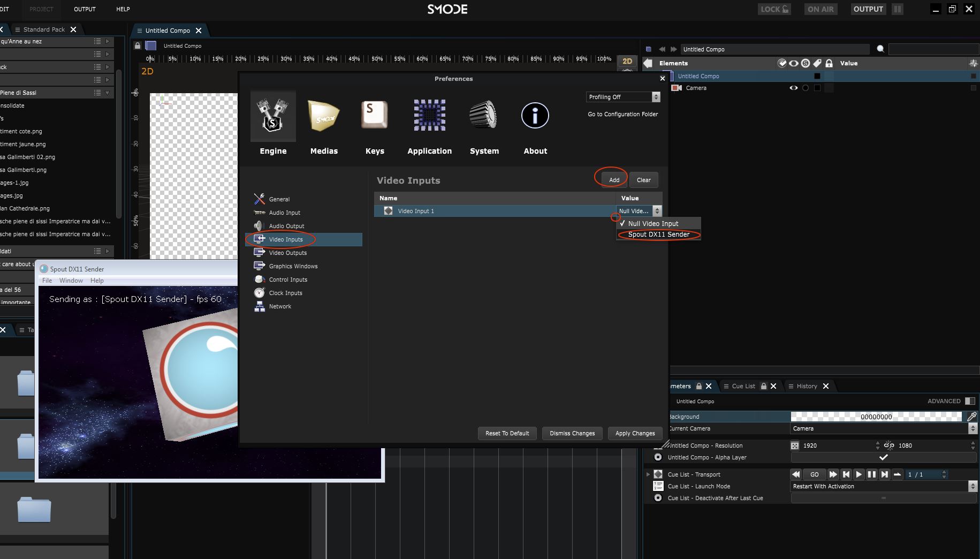Open the PROJECT menu
The height and width of the screenshot is (559, 980).
click(41, 9)
